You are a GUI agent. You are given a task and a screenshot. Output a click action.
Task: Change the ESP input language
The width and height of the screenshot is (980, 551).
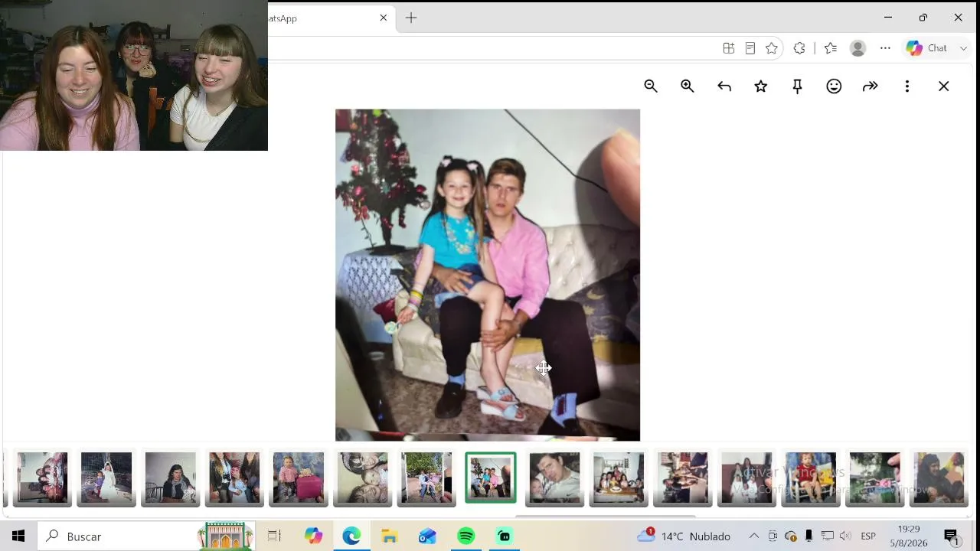(x=868, y=536)
